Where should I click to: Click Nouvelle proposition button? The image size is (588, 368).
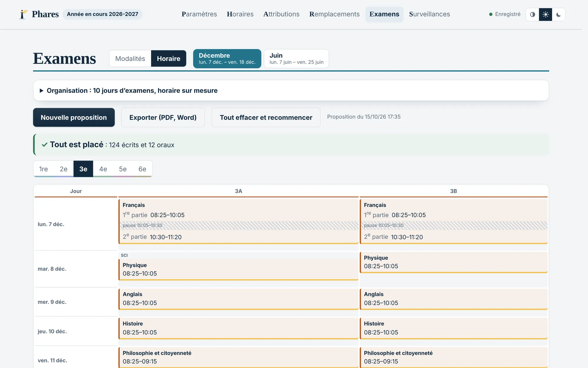click(74, 117)
